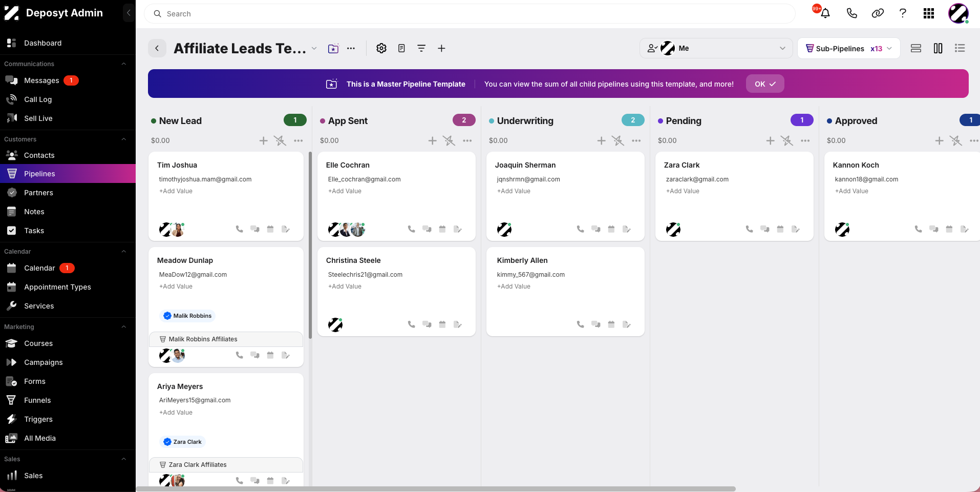
Task: Collapse the Communications sidebar section
Action: [123, 64]
